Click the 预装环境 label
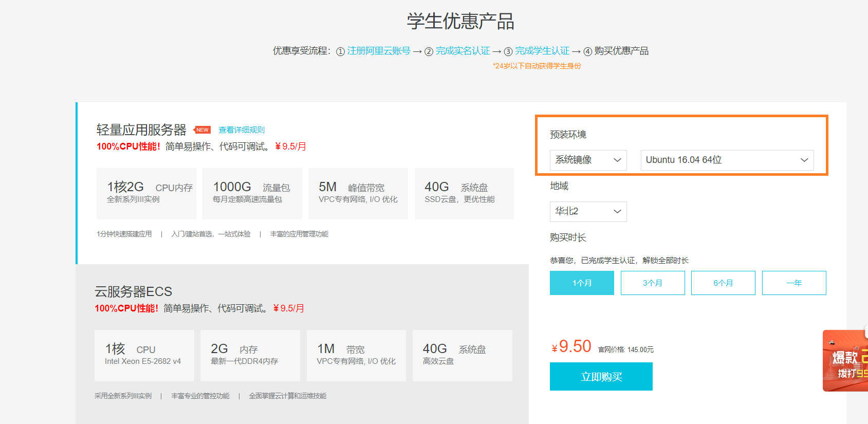868x424 pixels. click(568, 135)
